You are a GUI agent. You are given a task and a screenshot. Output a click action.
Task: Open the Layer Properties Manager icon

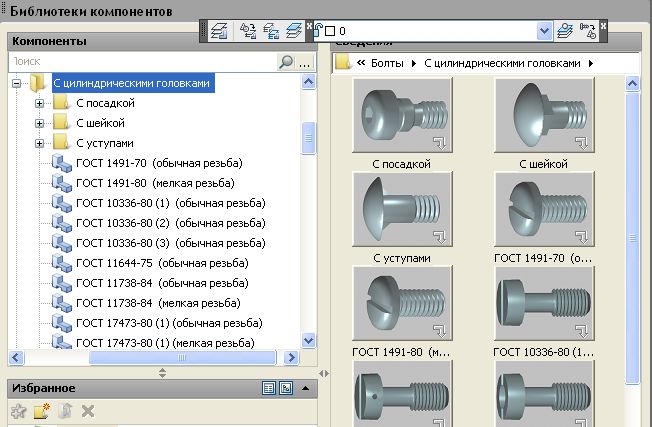point(219,31)
